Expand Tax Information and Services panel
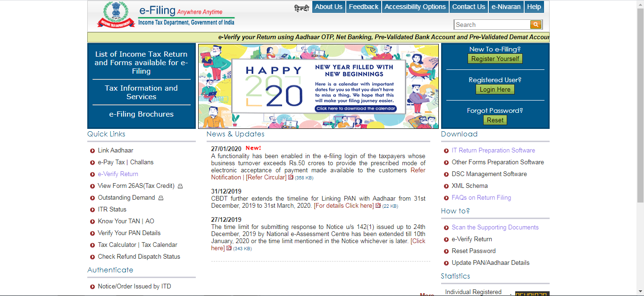 pos(141,92)
